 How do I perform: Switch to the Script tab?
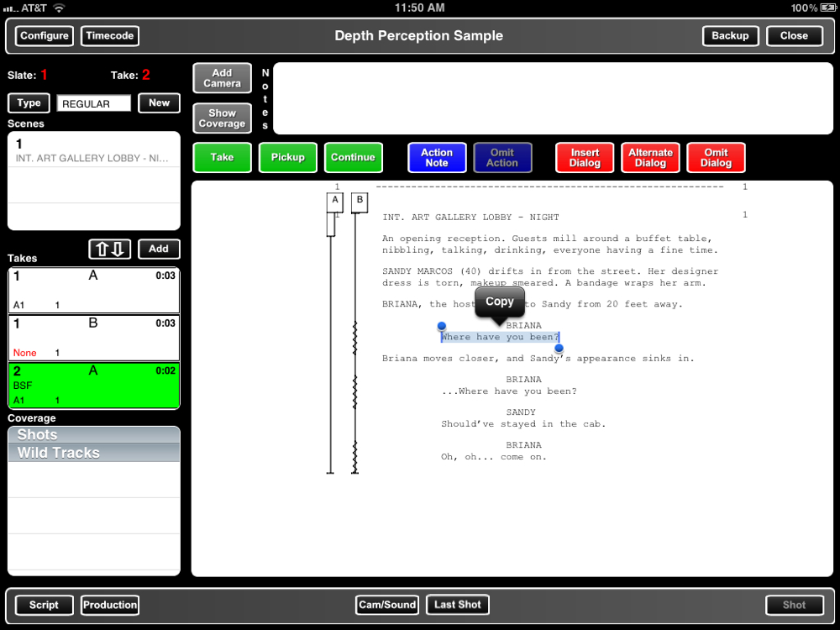[44, 605]
